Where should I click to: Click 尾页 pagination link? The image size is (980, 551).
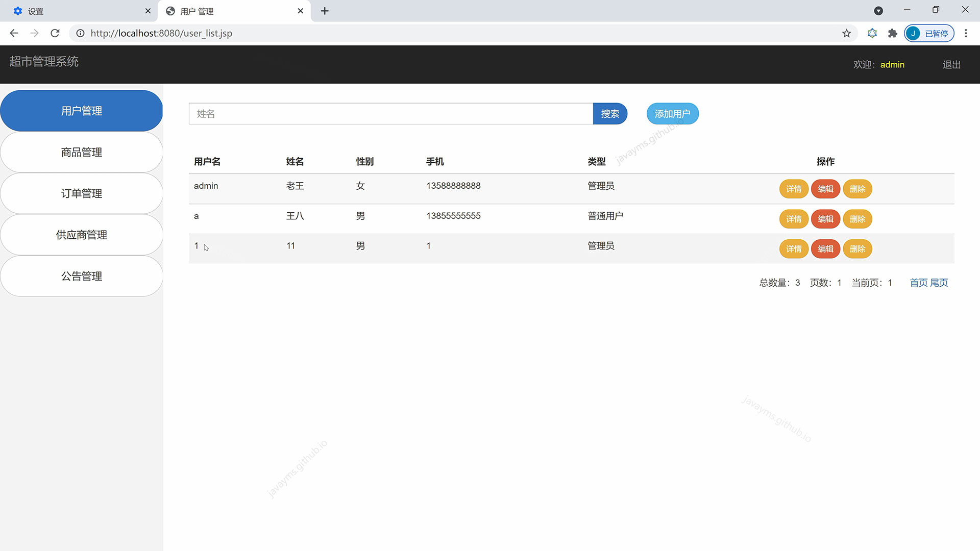[x=939, y=283]
